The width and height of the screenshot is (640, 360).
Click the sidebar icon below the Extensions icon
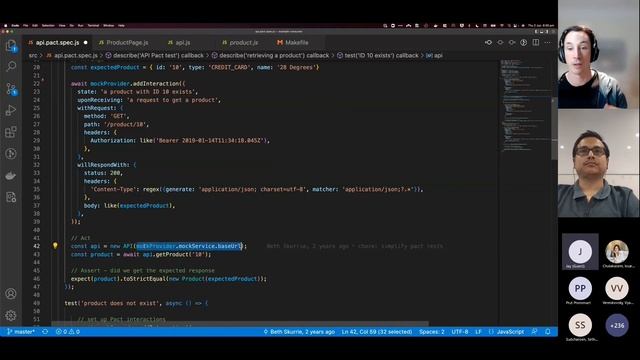[x=11, y=154]
